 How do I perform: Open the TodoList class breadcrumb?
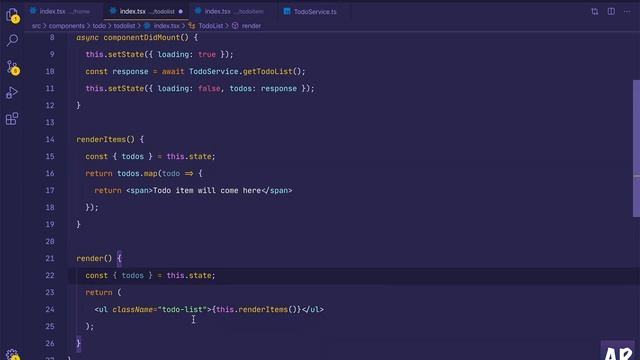pos(206,26)
